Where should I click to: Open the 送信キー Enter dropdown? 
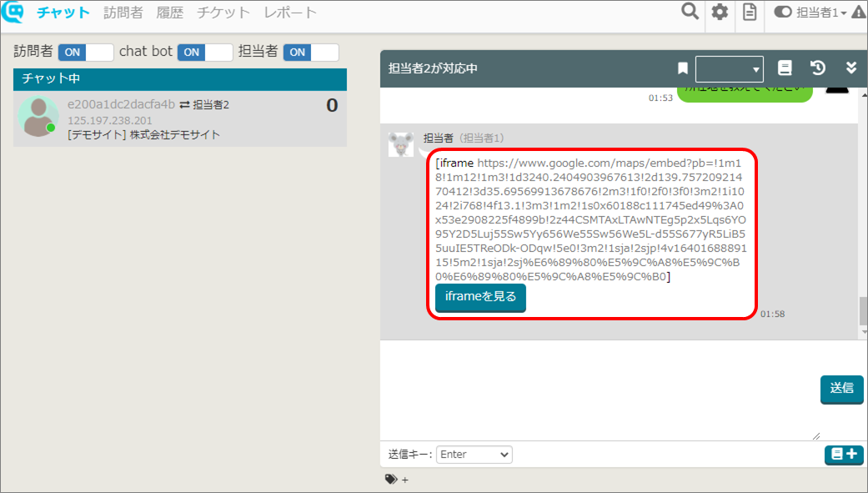[474, 455]
